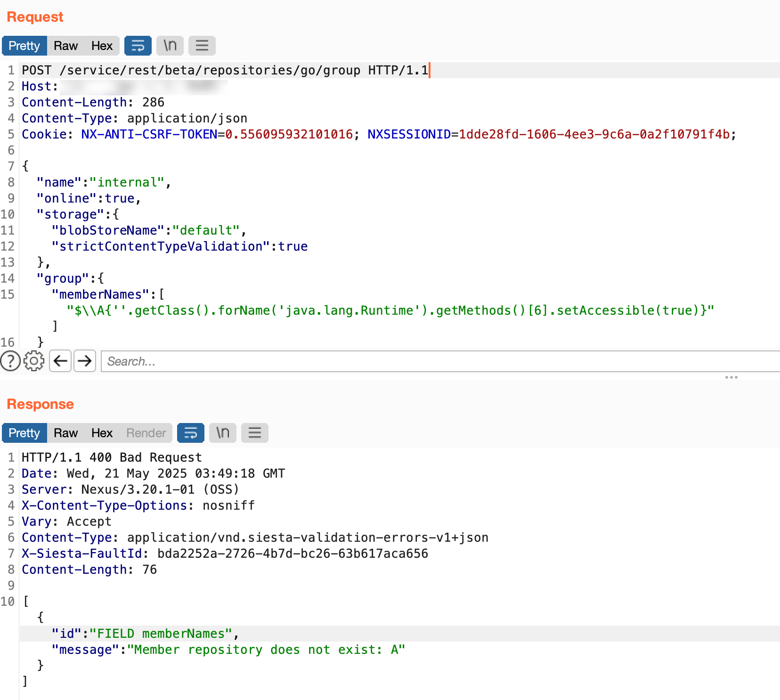Click the "id":"FIELD memberNames" line
The image size is (780, 700).
pyautogui.click(x=145, y=634)
